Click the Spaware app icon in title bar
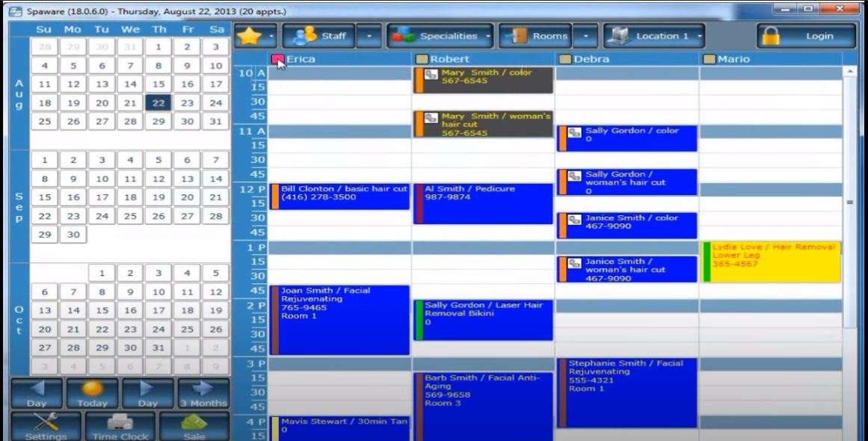This screenshot has width=868, height=441. pyautogui.click(x=16, y=11)
